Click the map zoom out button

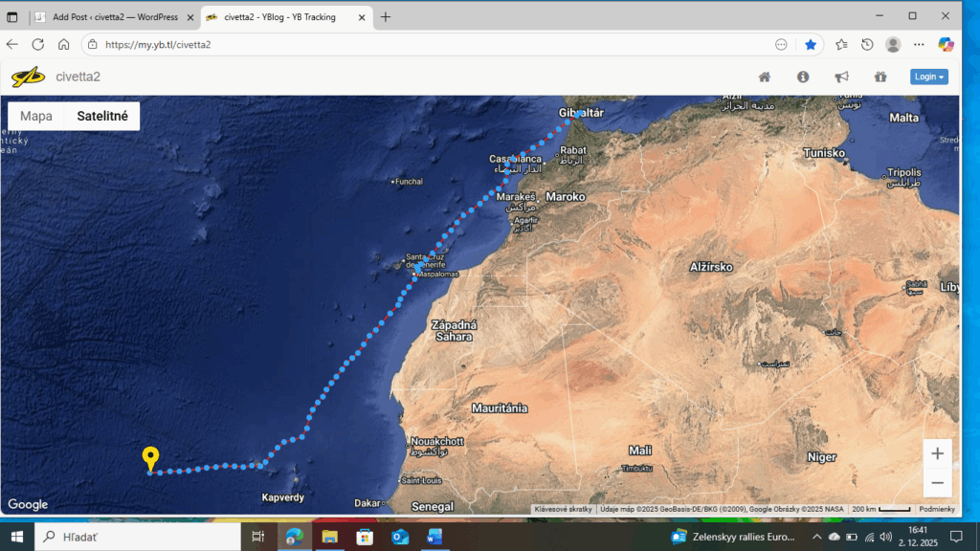pos(937,483)
